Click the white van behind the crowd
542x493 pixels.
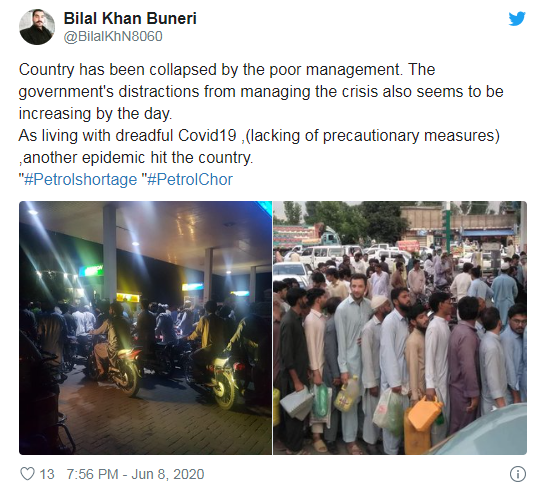[x=323, y=257]
